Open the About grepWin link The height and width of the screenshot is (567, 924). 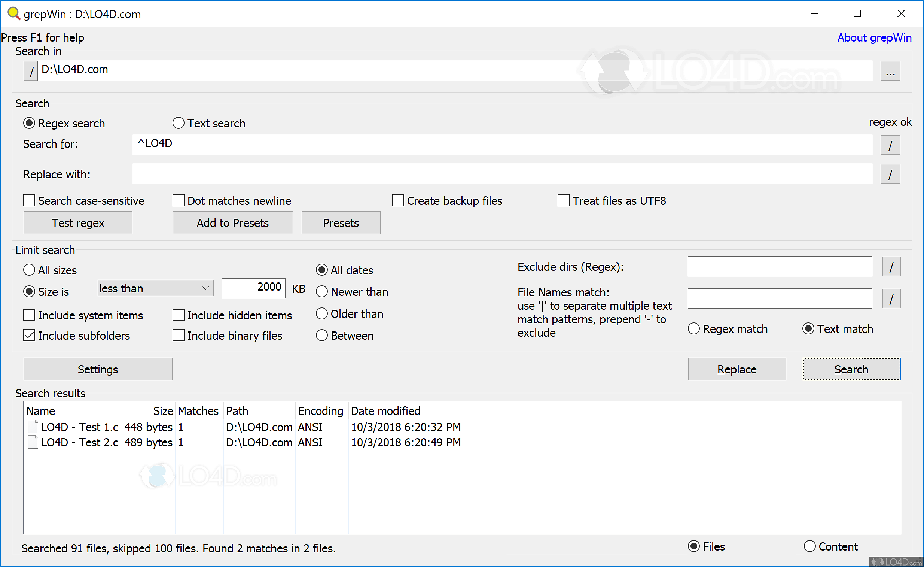[874, 37]
